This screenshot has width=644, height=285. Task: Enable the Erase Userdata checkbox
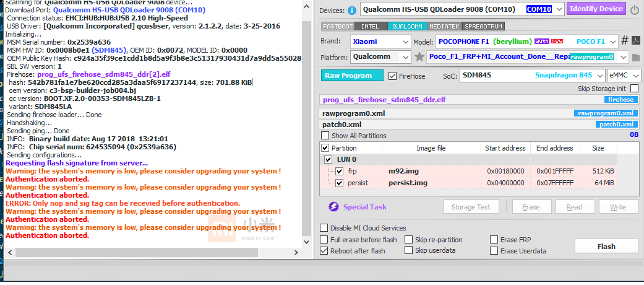(x=494, y=251)
